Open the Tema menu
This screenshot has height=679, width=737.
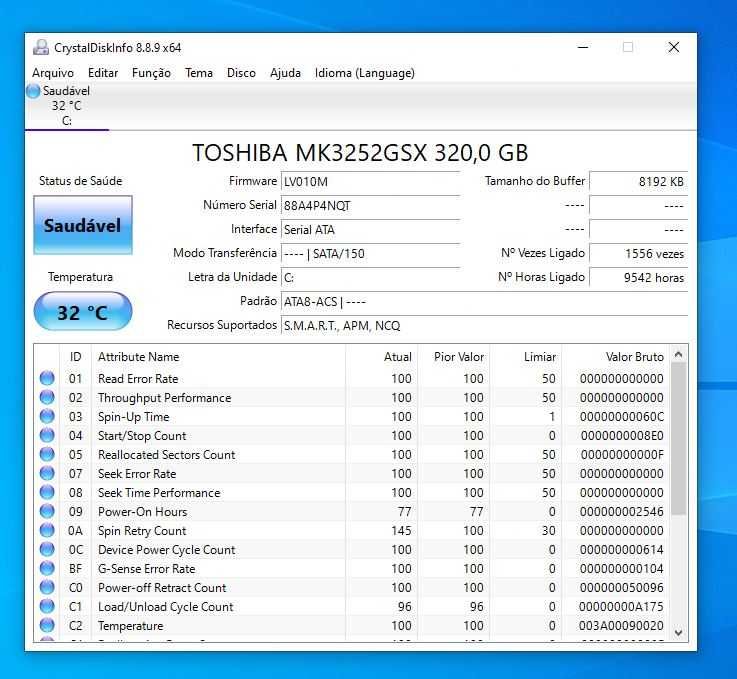199,73
